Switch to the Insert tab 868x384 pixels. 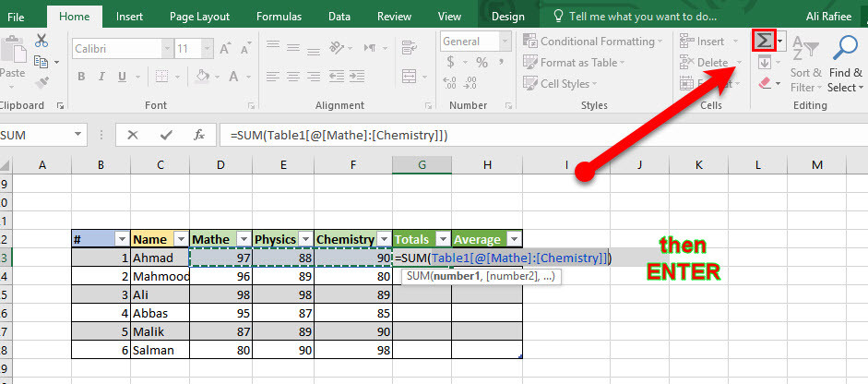coord(129,17)
